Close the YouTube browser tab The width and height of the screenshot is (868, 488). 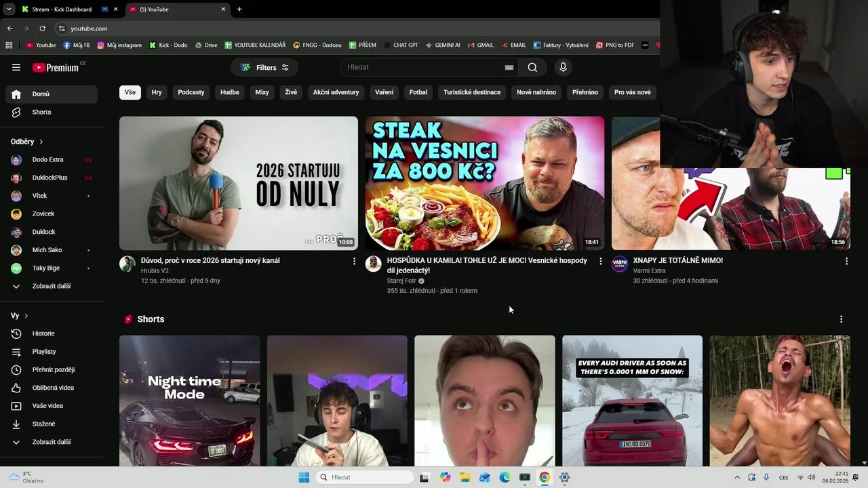(224, 9)
